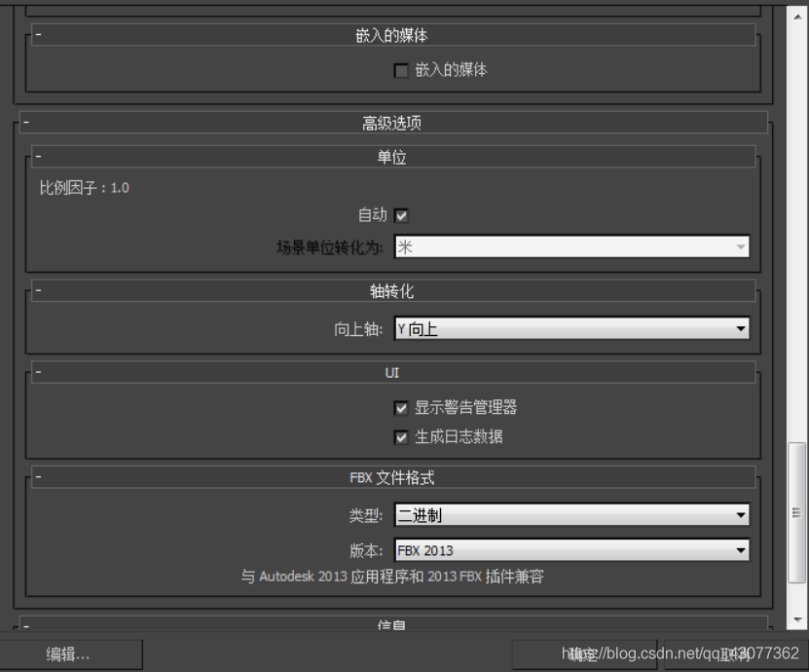This screenshot has height=672, width=809.
Task: Click the vertical scrollbar thumb
Action: click(x=797, y=511)
